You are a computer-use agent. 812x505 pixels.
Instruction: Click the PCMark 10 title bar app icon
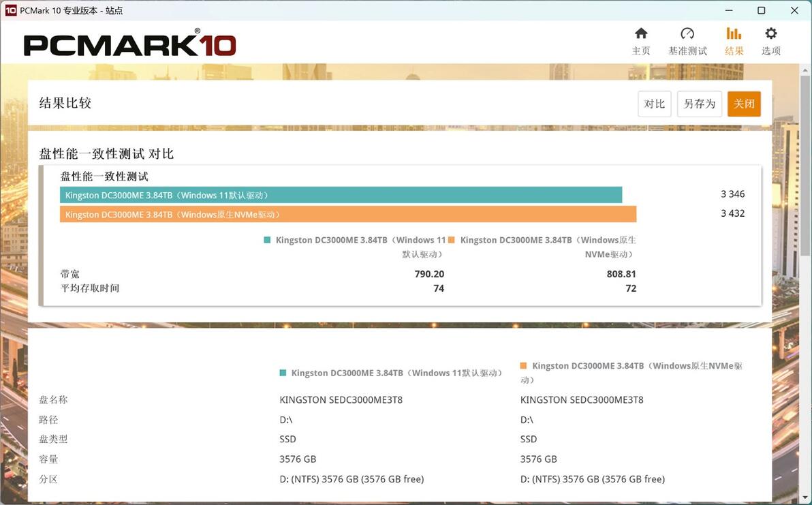[10, 10]
